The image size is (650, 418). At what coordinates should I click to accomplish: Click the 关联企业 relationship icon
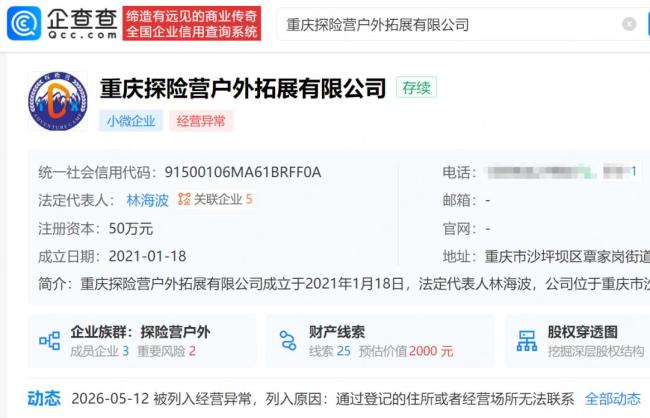pyautogui.click(x=184, y=199)
